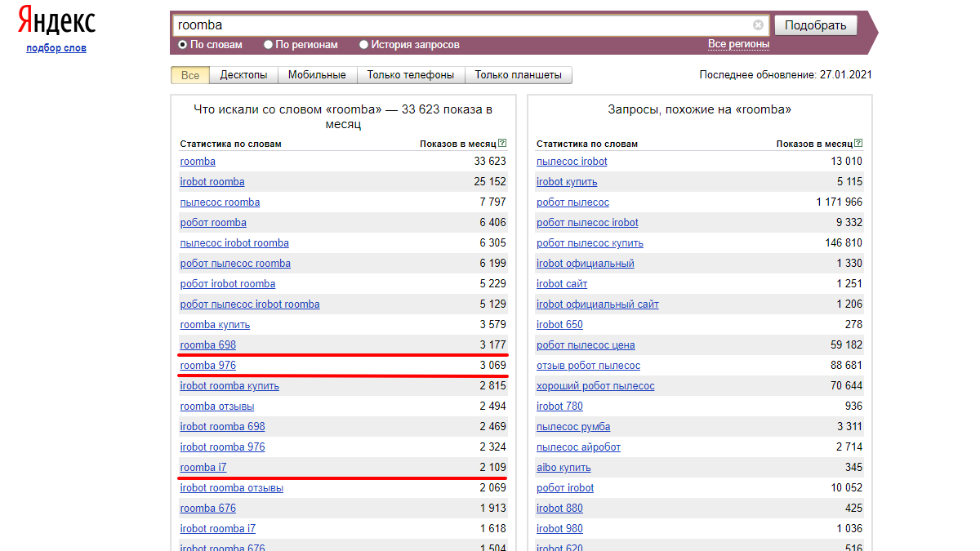Viewport: 980px width, 551px height.
Task: Select the История запросов radio button
Action: pyautogui.click(x=363, y=45)
